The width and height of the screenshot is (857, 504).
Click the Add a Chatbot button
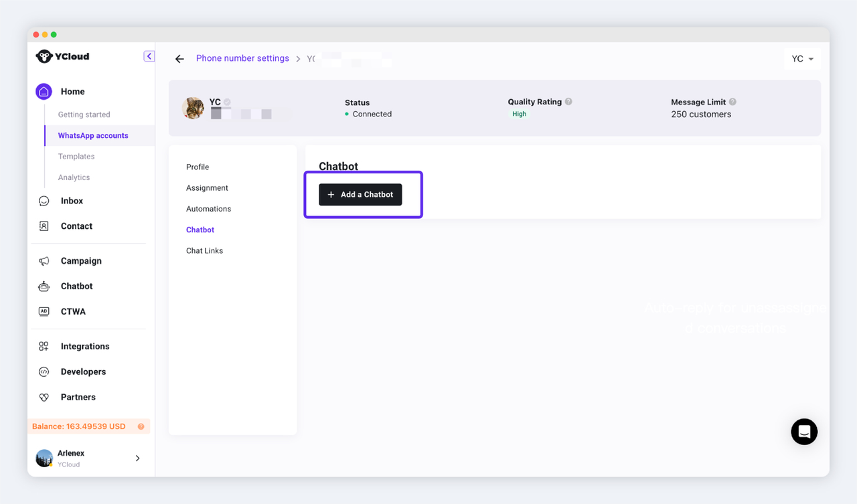click(360, 195)
